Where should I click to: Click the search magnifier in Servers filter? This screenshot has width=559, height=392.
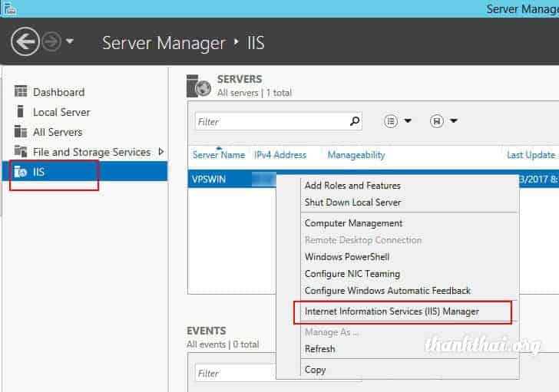point(355,121)
